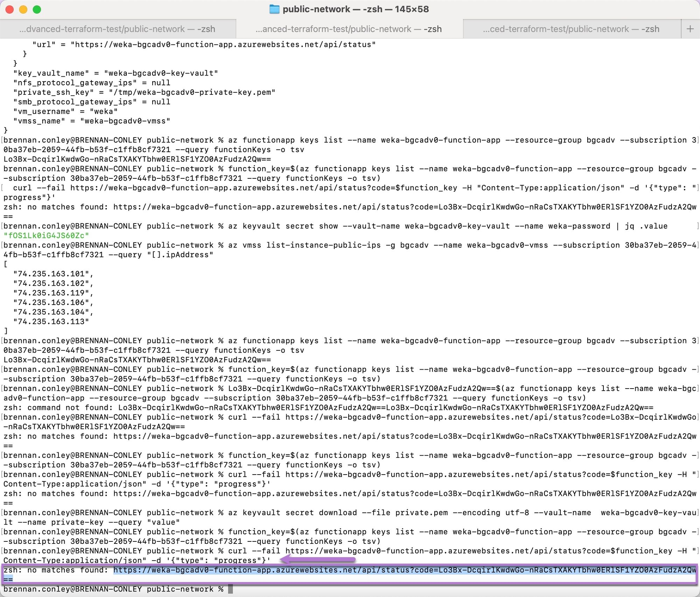
Task: Click the IP address 74.235.163.101
Action: 51,274
